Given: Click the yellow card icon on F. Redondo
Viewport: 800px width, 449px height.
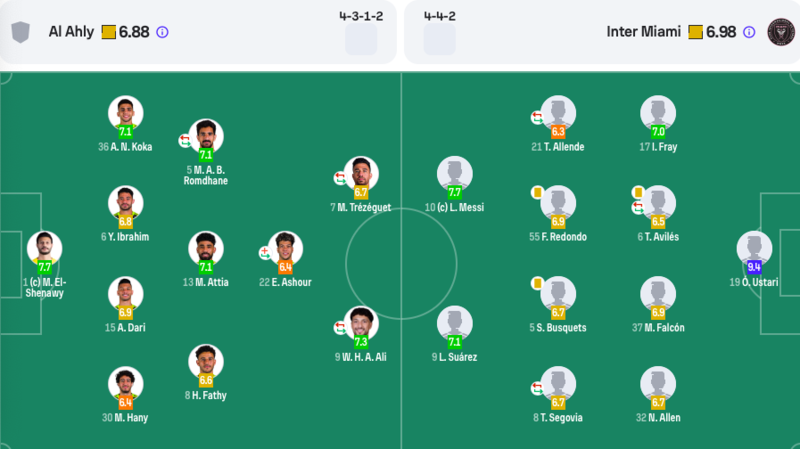Looking at the screenshot, I should (537, 192).
